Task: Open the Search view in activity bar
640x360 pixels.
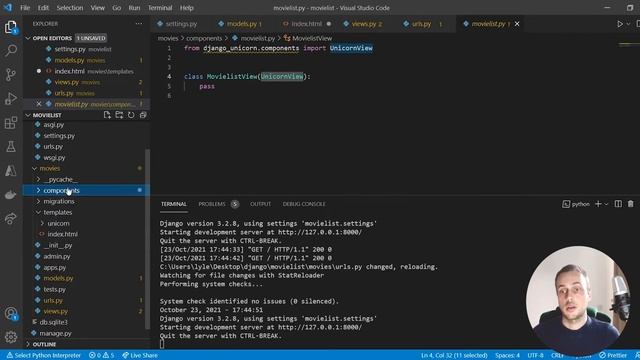Action: (11, 51)
